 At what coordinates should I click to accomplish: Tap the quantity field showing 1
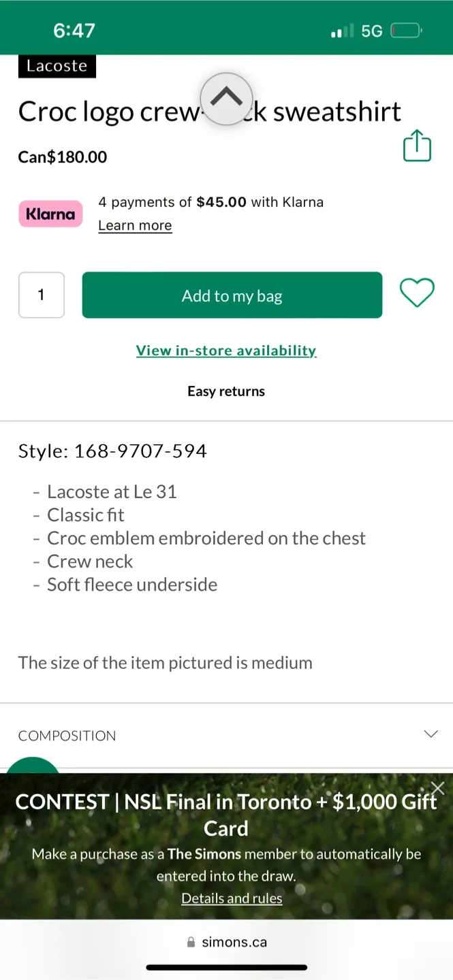click(x=41, y=295)
